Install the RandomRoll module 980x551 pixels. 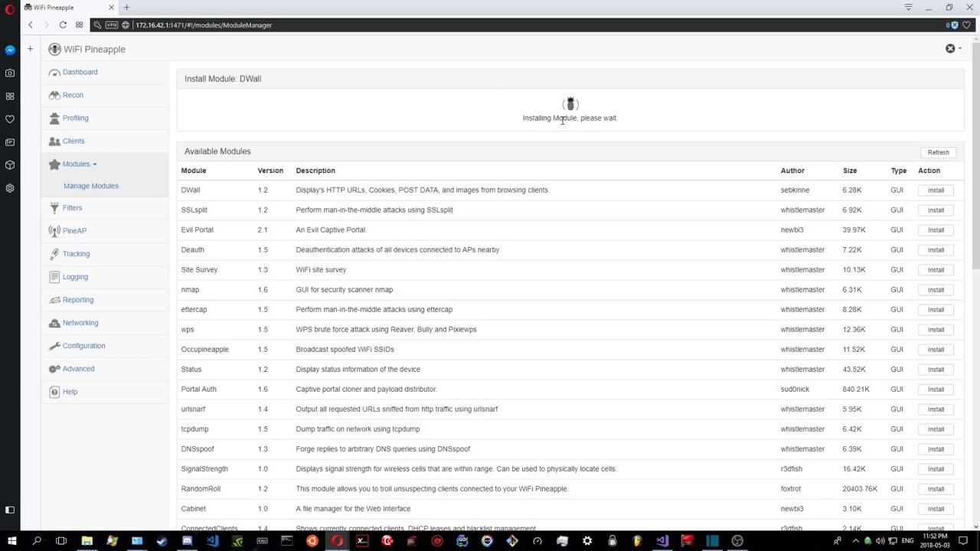click(x=936, y=488)
